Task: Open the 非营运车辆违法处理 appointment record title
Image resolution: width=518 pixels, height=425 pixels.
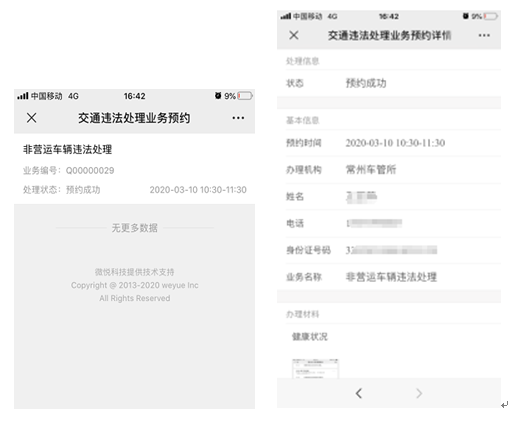Action: 67,149
